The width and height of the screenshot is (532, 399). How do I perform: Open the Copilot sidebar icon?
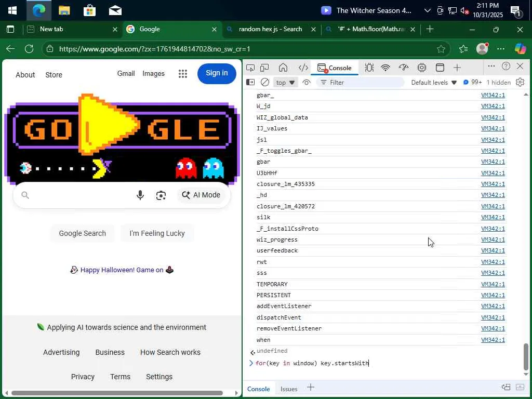(520, 49)
